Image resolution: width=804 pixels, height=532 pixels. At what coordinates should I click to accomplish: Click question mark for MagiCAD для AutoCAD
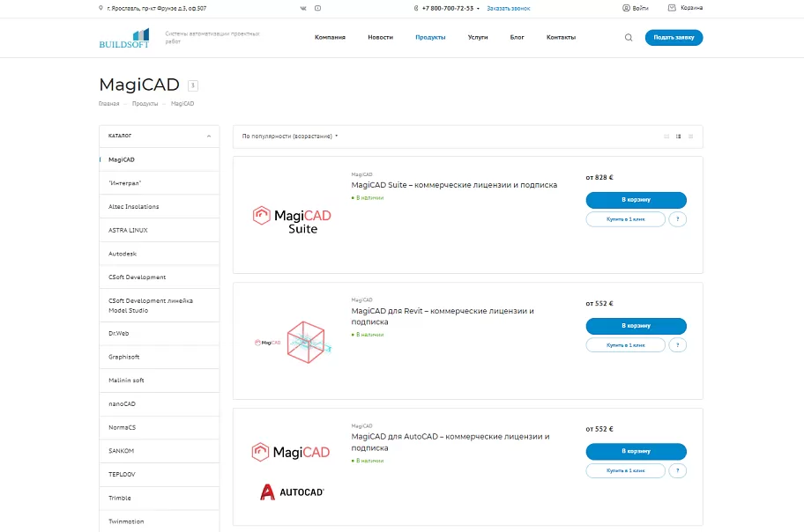coord(677,470)
